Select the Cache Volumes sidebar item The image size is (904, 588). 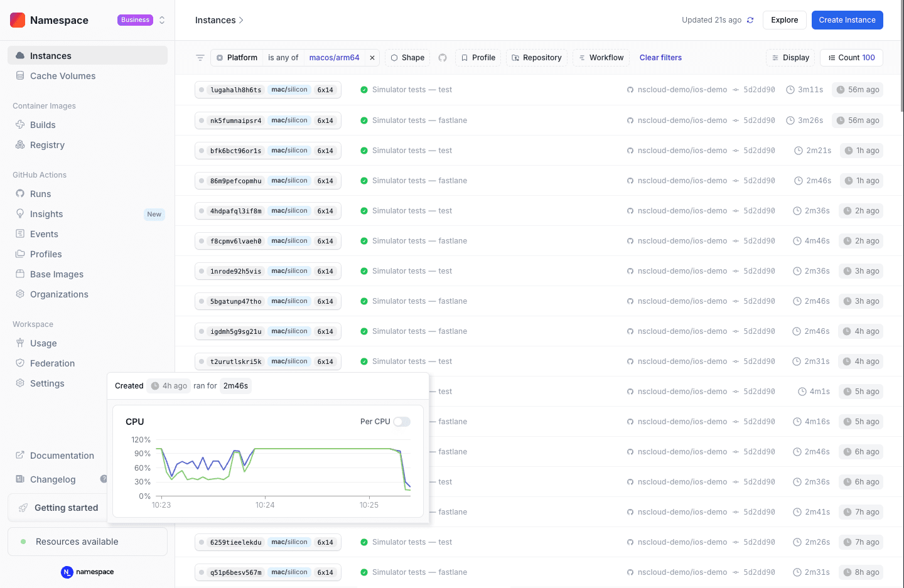point(62,75)
